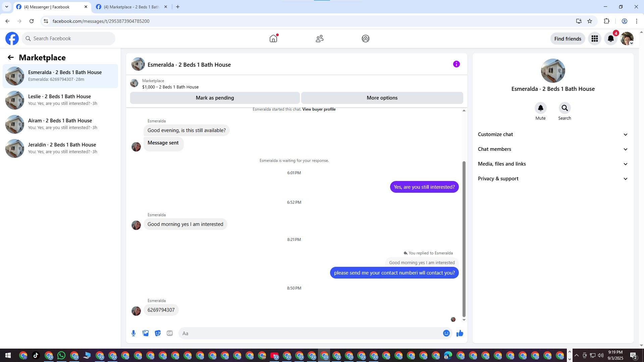Click the message scrollbar thumb
The width and height of the screenshot is (644, 362).
point(464,239)
